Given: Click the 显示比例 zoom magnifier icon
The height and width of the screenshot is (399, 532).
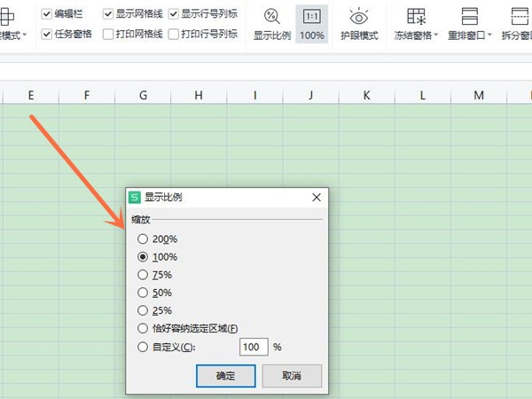Looking at the screenshot, I should coord(272,16).
